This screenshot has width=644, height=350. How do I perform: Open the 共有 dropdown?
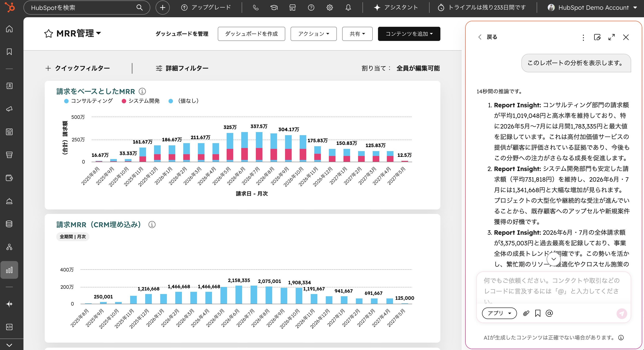click(357, 33)
